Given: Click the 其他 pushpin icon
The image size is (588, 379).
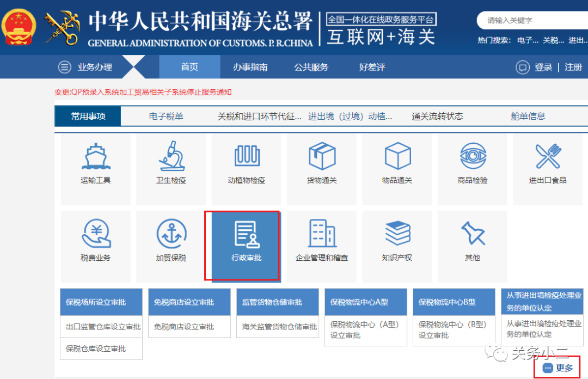Looking at the screenshot, I should (x=473, y=235).
